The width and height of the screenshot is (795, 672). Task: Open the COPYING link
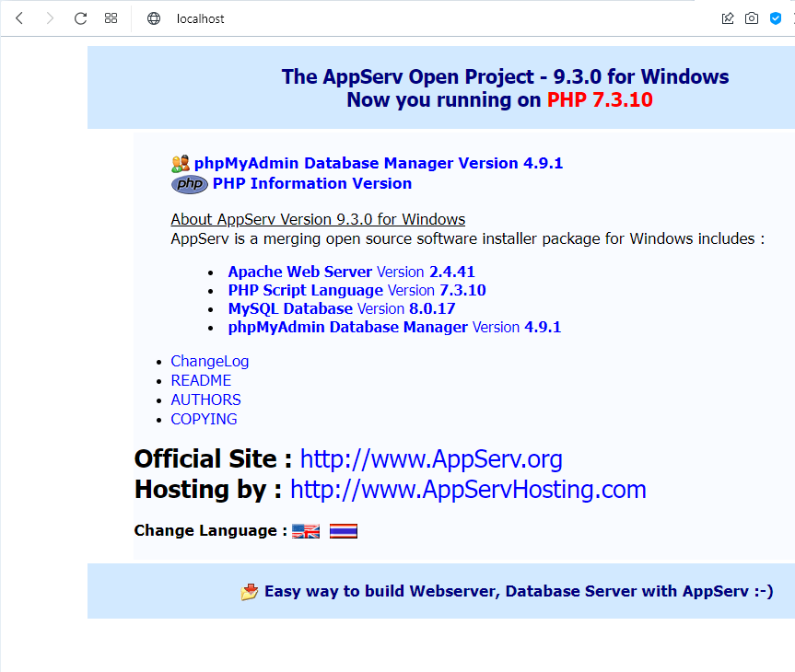[x=204, y=419]
